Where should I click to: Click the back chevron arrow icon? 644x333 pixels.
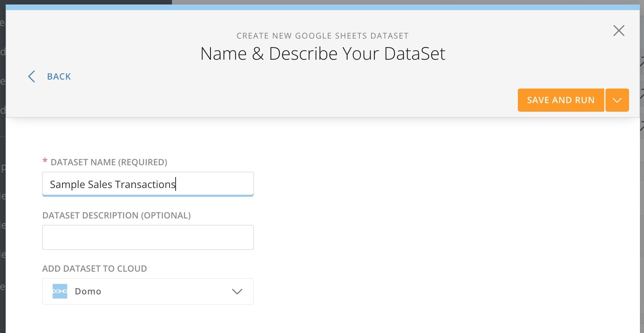tap(31, 76)
